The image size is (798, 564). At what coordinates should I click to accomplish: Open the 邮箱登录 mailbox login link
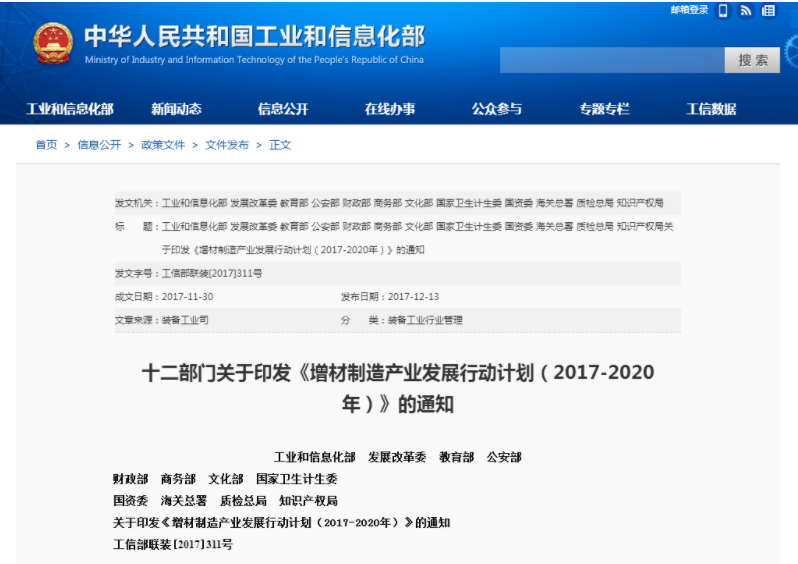coord(689,10)
